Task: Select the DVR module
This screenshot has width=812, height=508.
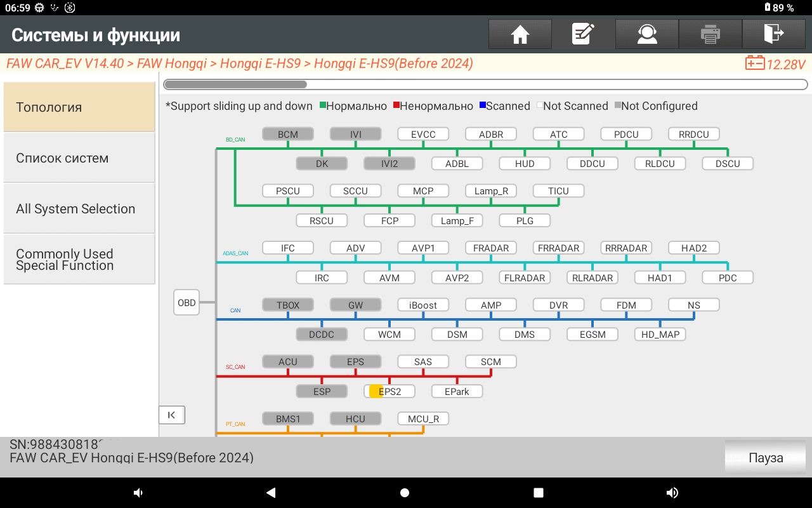Action: [559, 305]
